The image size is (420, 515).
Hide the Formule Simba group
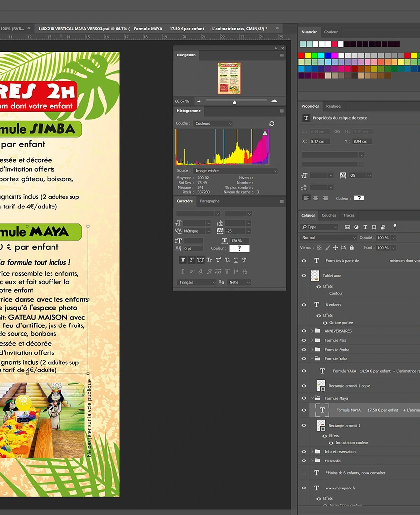(304, 350)
